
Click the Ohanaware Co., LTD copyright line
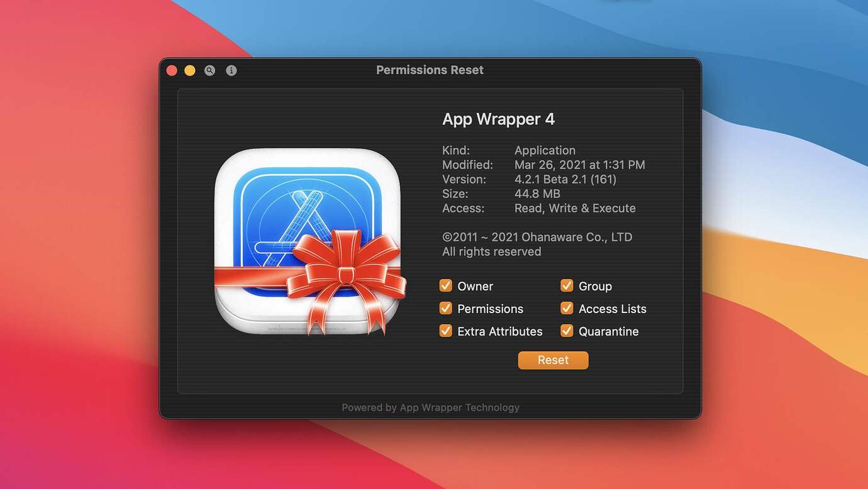coord(537,237)
